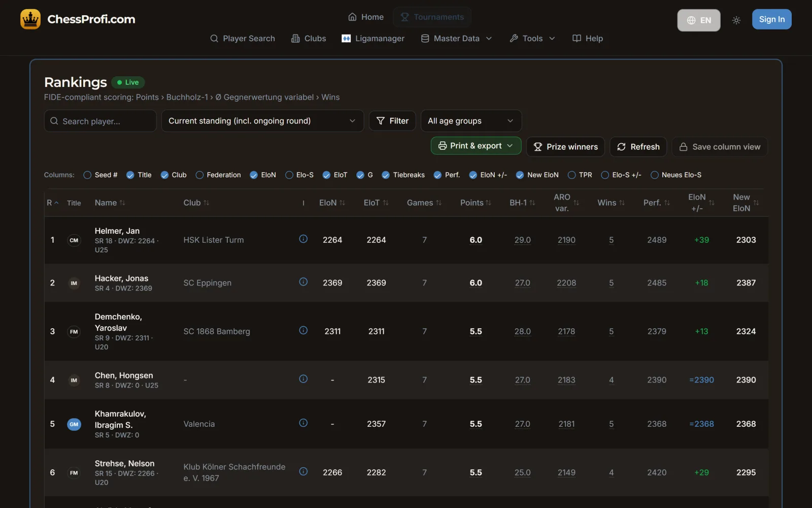Sort by Club column arrows
812x508 pixels.
(x=207, y=203)
